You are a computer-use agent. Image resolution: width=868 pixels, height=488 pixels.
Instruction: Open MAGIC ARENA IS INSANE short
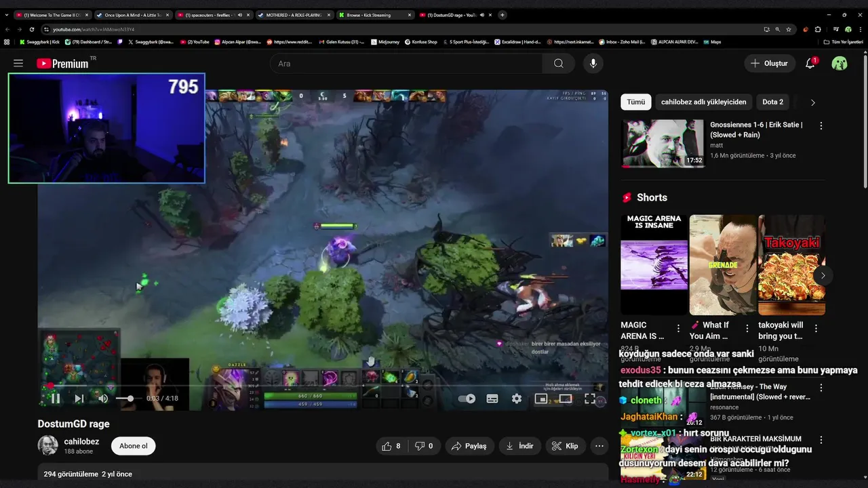(x=654, y=264)
